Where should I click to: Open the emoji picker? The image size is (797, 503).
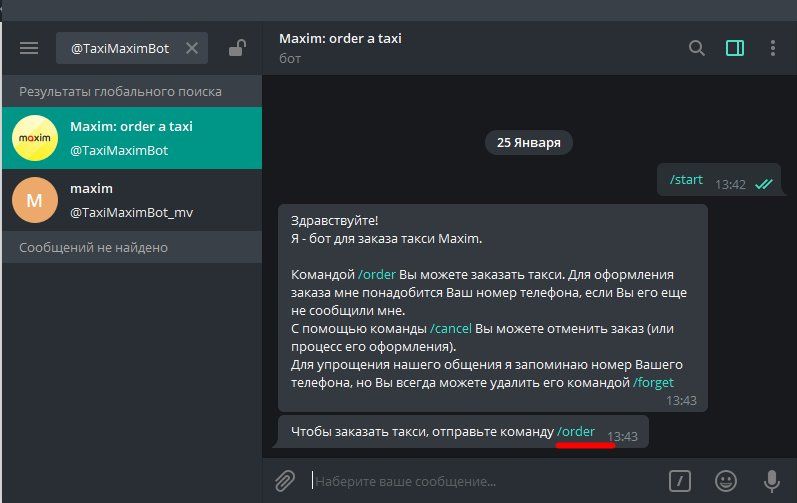point(725,481)
